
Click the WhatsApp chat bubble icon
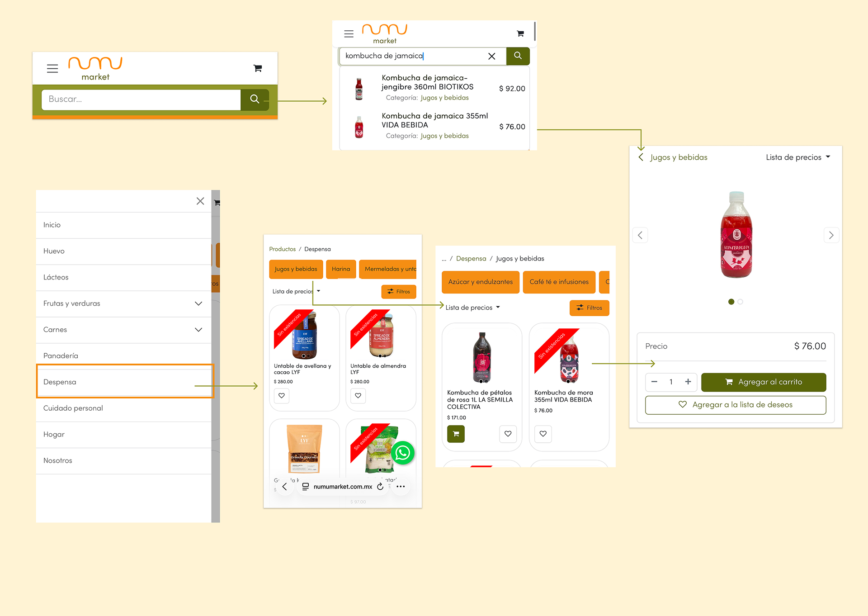pos(402,453)
